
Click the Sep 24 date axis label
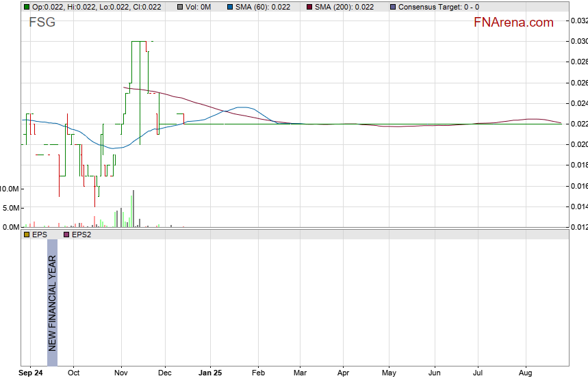point(30,373)
